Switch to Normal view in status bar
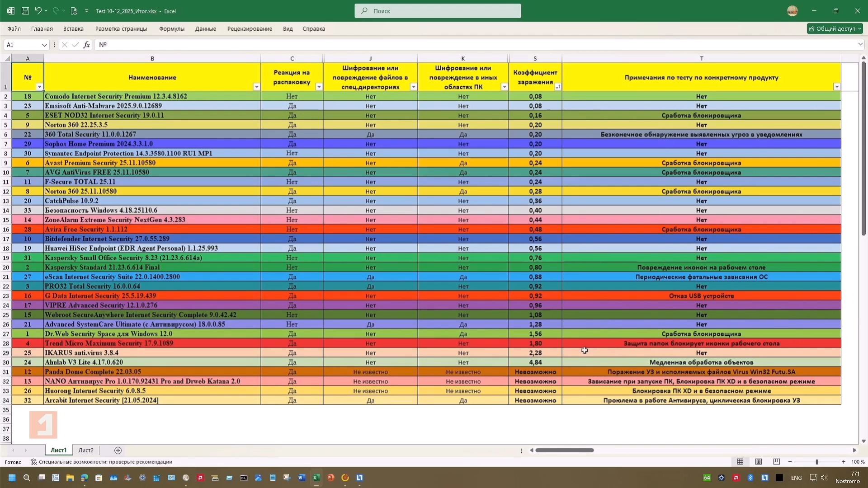The image size is (868, 488). (x=740, y=462)
